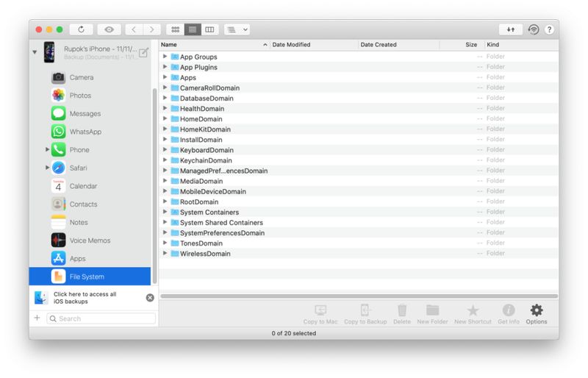Viewport: 588px width, 378px height.
Task: Expand the KeychainDomain folder
Action: pyautogui.click(x=165, y=160)
